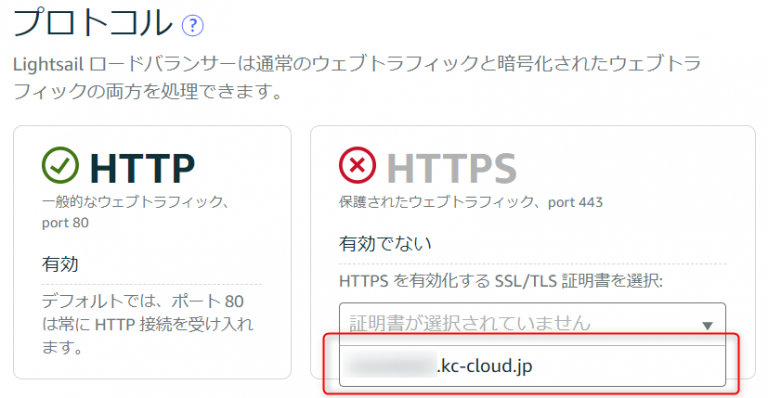Click the green checkmark HTTP icon
The width and height of the screenshot is (768, 398).
click(60, 165)
